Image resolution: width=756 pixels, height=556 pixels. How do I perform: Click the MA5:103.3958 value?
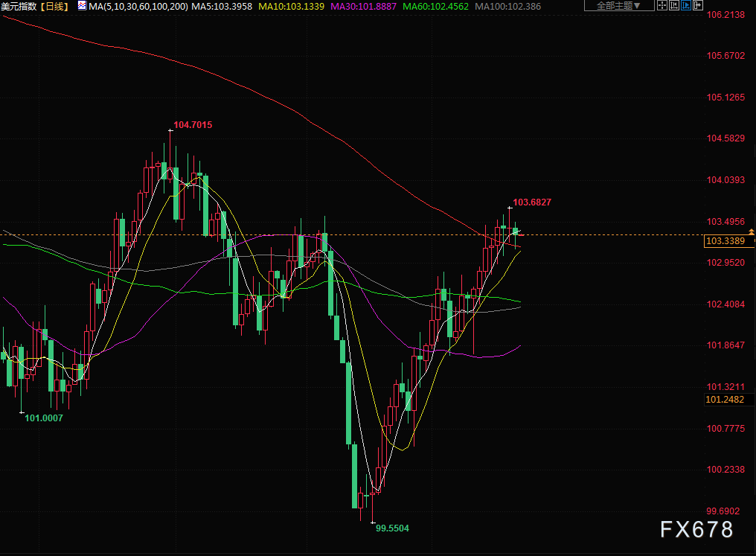click(x=222, y=6)
